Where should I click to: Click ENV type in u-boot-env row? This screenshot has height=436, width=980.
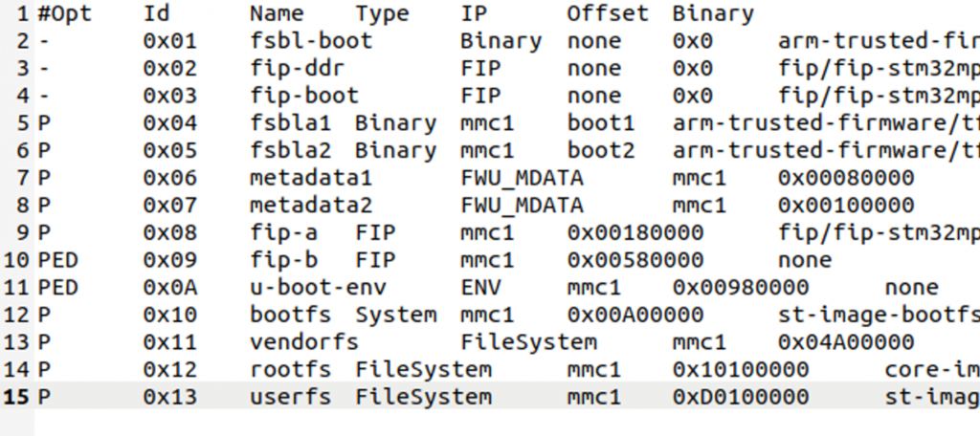pyautogui.click(x=480, y=288)
